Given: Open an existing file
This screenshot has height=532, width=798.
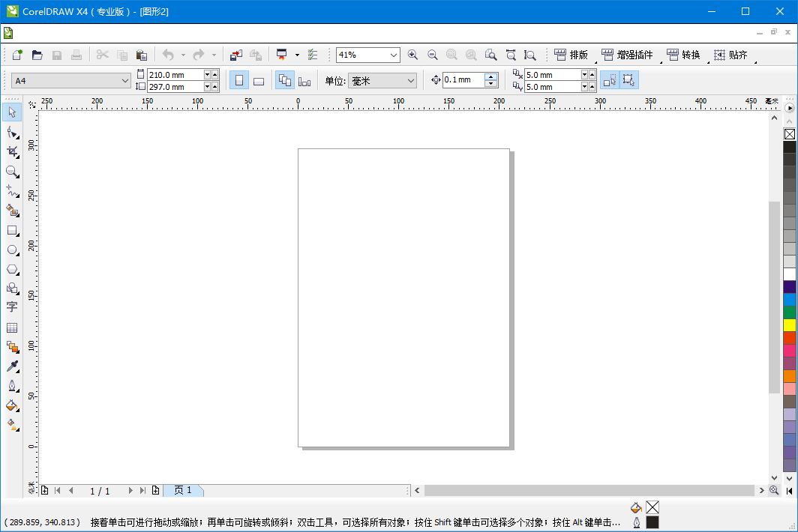Looking at the screenshot, I should click(x=37, y=55).
